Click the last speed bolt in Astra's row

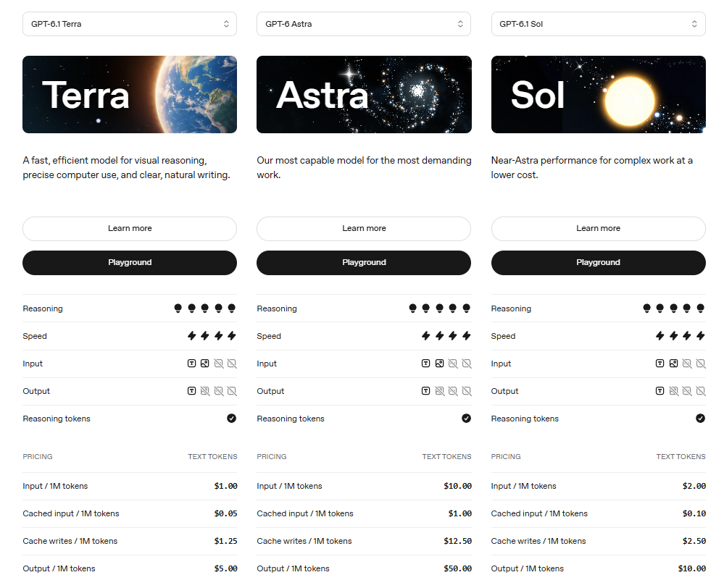click(x=466, y=335)
